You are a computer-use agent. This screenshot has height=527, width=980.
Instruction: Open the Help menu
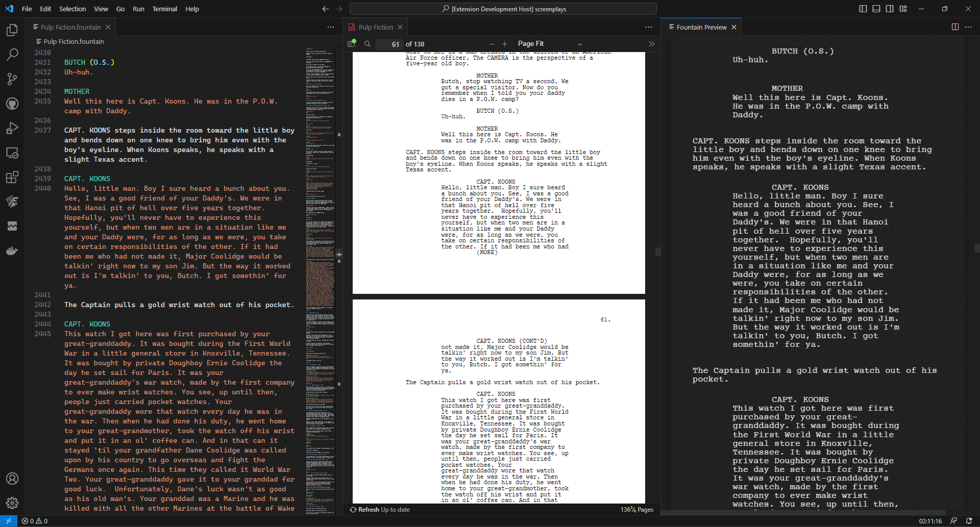point(192,9)
